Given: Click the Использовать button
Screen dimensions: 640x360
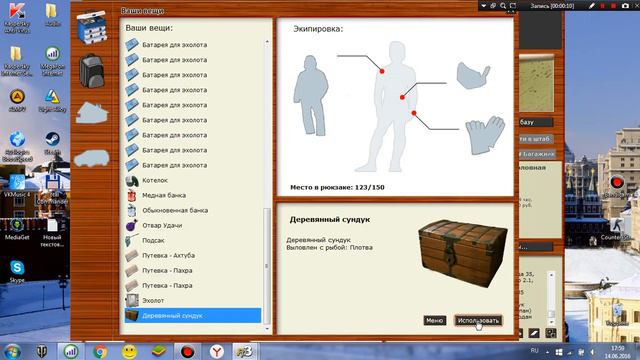Looking at the screenshot, I should (x=478, y=320).
